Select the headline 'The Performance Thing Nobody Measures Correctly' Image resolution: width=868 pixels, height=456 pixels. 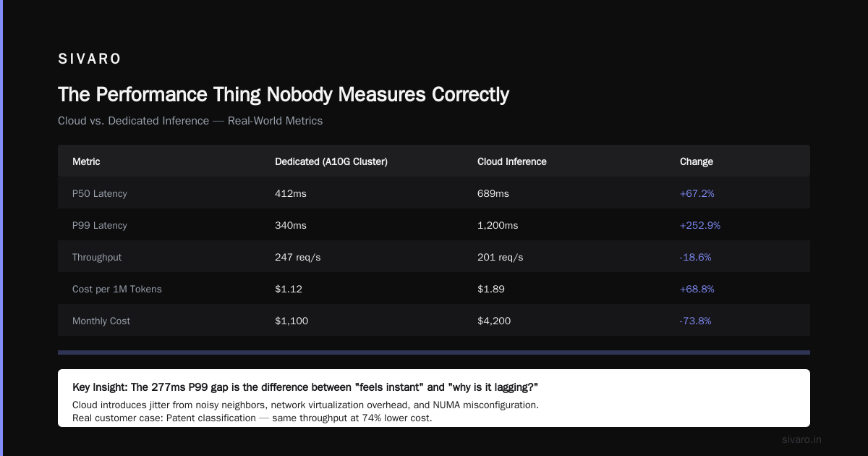click(x=284, y=95)
